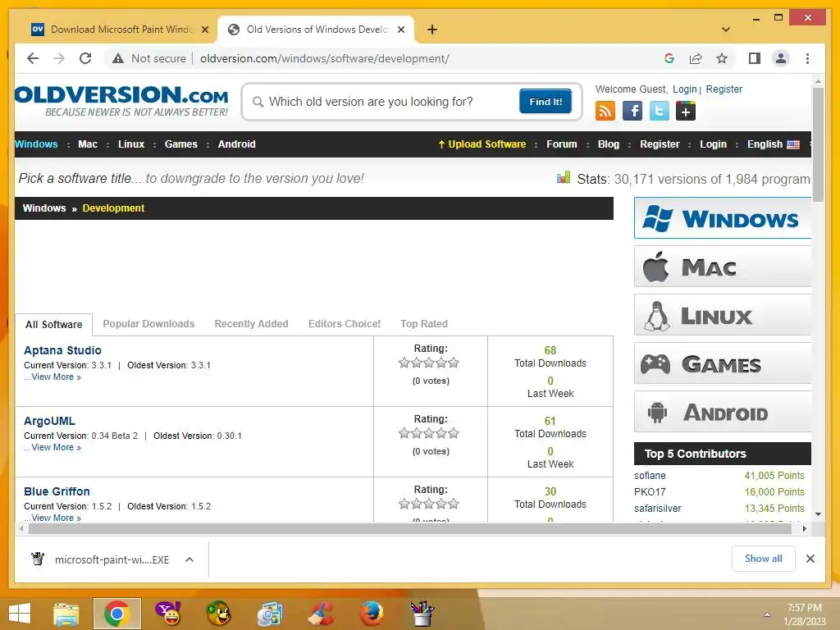Go back to previous page in Chrome
This screenshot has height=630, width=840.
[33, 58]
